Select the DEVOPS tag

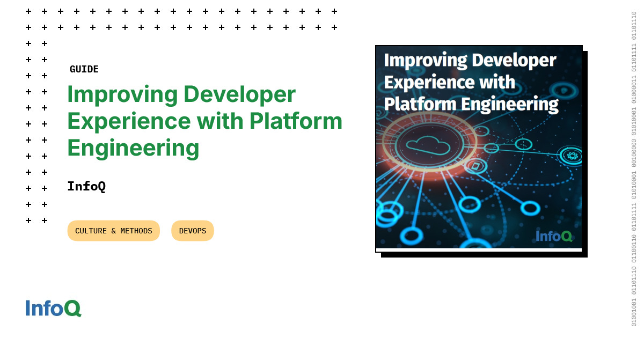193,231
